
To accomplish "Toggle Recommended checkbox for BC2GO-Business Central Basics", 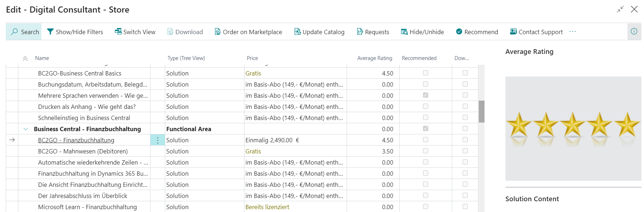I will point(425,73).
